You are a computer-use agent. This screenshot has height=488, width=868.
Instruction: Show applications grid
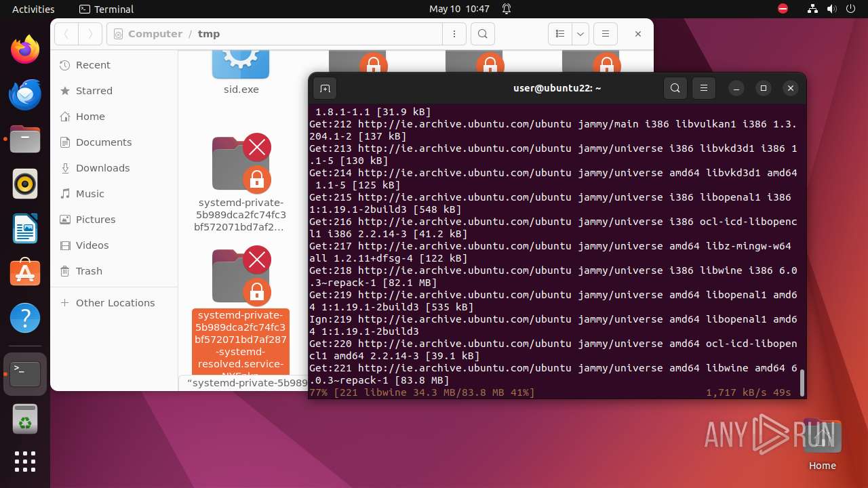coord(25,462)
